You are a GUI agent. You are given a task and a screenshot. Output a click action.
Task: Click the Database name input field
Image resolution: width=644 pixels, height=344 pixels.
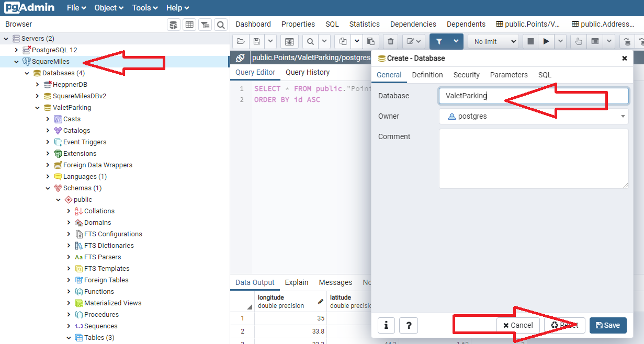[534, 96]
